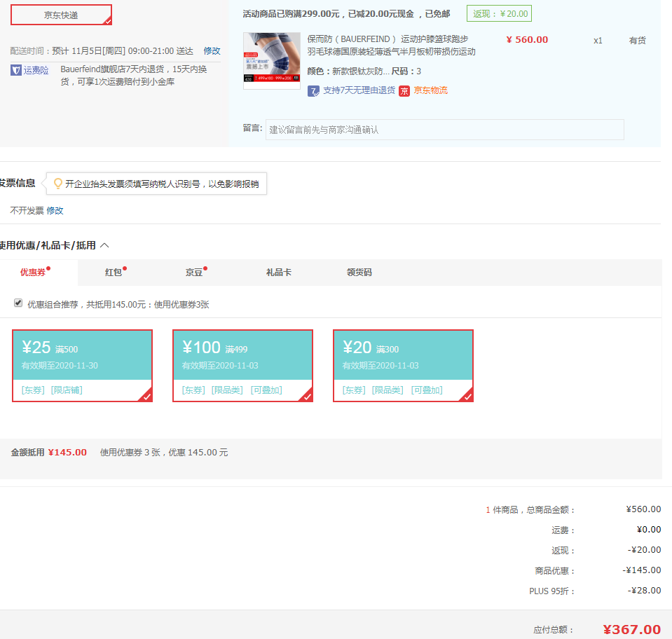This screenshot has height=639, width=672.
Task: Click 修改 beside 不开发票
Action: pyautogui.click(x=55, y=210)
